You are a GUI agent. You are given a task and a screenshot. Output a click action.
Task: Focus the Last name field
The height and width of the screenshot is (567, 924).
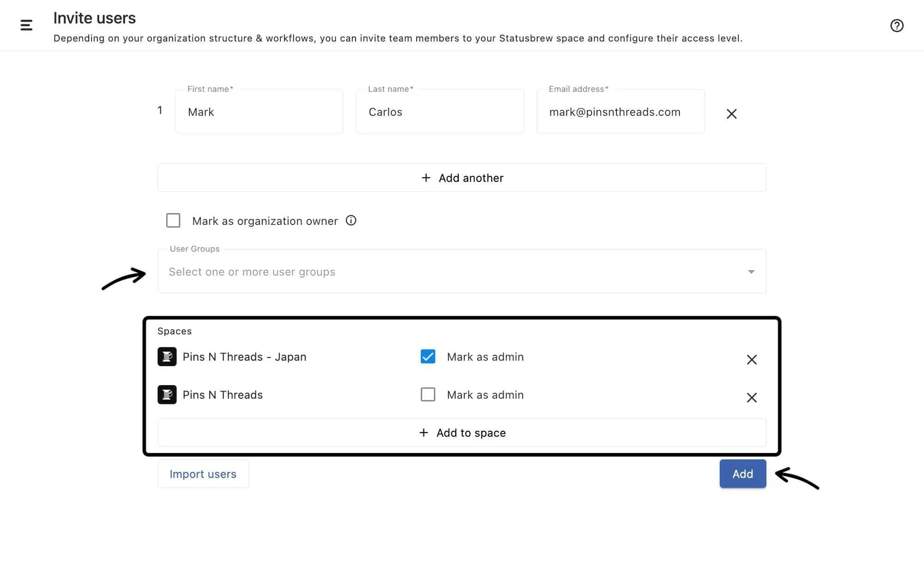coord(440,111)
